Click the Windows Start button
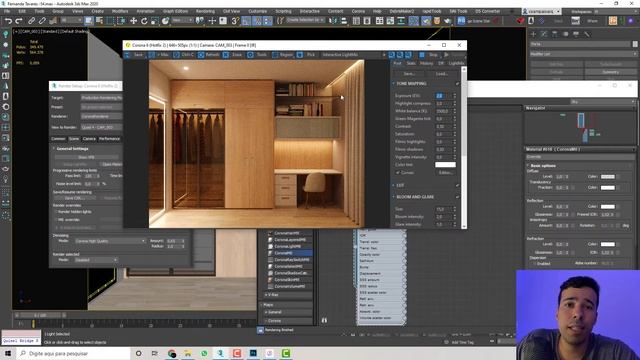 click(x=8, y=353)
